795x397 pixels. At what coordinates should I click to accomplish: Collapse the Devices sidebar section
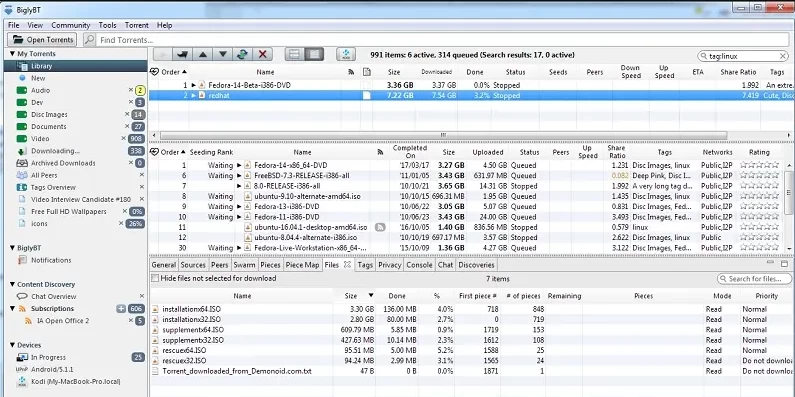(x=12, y=345)
